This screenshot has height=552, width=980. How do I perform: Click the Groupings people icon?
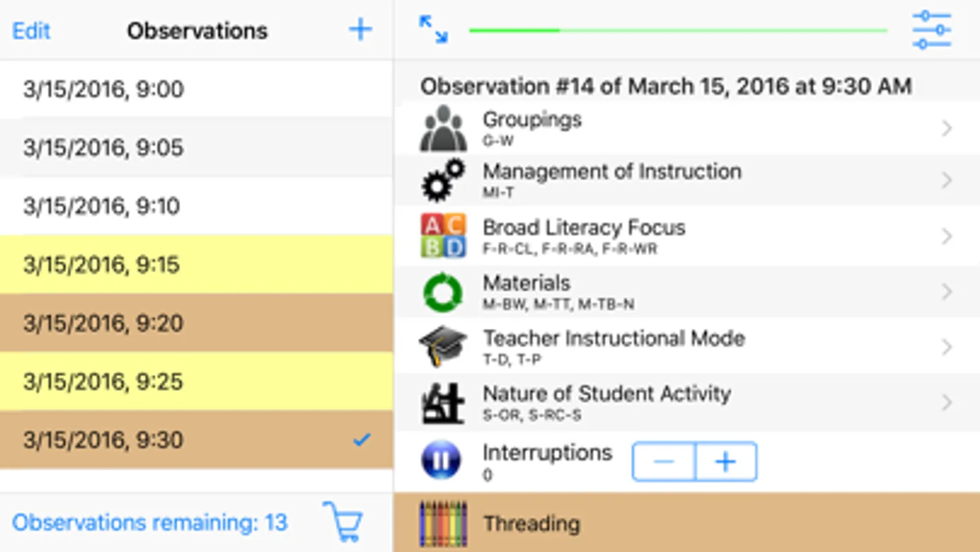(443, 129)
